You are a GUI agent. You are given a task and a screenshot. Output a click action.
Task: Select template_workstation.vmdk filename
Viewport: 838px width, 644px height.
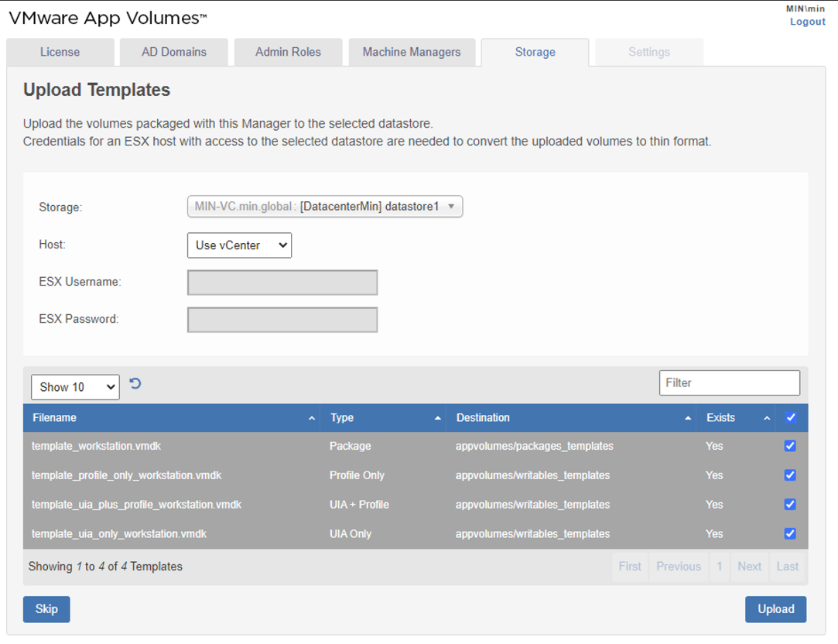tap(96, 446)
